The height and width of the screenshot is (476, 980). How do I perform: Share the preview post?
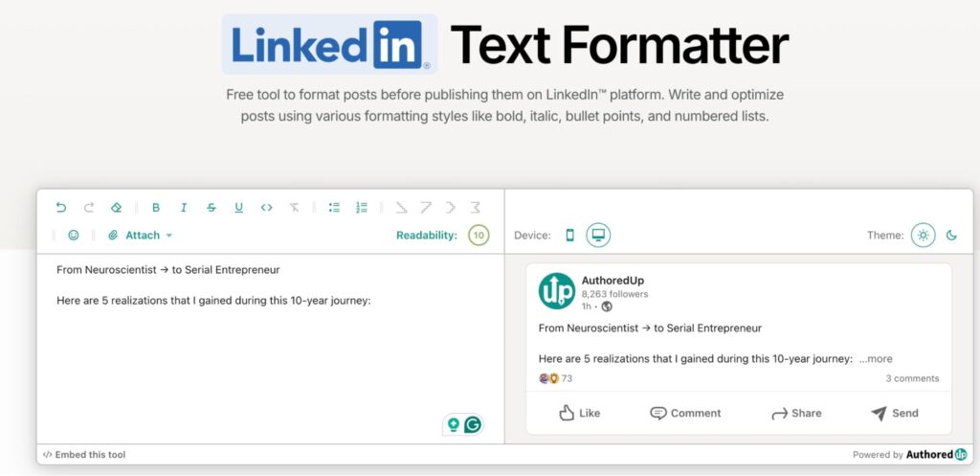click(x=796, y=413)
